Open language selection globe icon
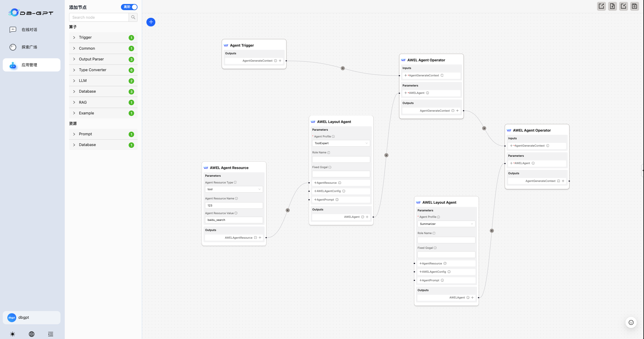This screenshot has height=339, width=644. pyautogui.click(x=32, y=334)
